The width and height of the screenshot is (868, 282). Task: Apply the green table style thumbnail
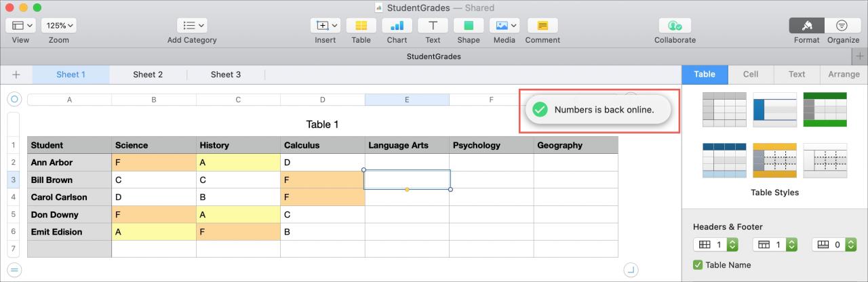(825, 110)
